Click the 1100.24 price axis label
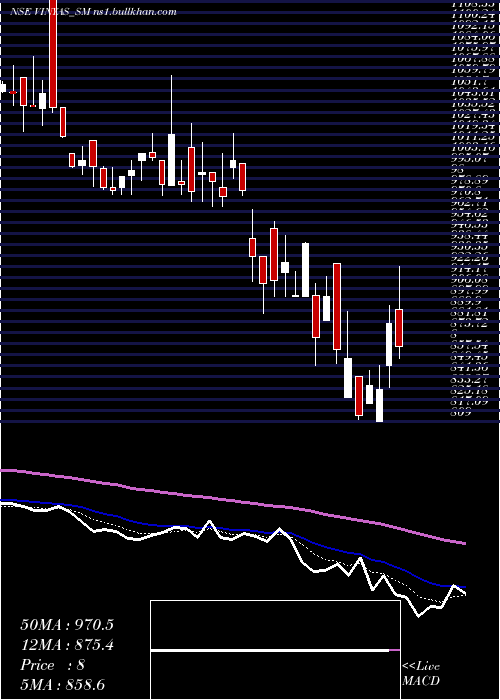Image resolution: width=500 pixels, height=700 pixels. coord(475,16)
